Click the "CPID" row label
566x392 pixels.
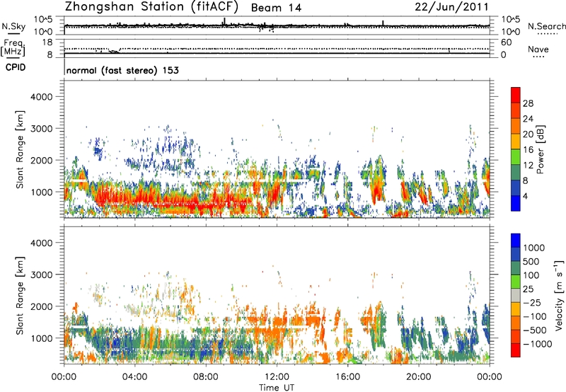tap(16, 67)
